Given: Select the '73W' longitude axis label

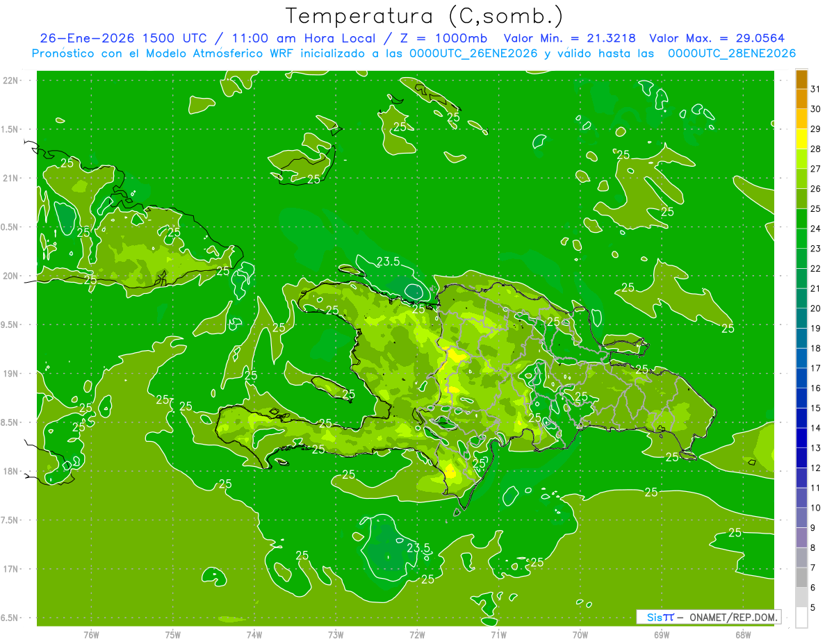Looking at the screenshot, I should tap(336, 635).
